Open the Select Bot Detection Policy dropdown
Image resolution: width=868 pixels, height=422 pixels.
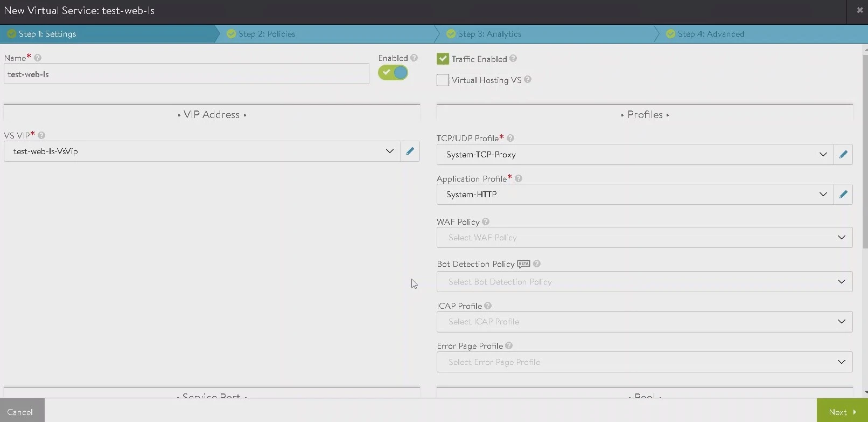tap(645, 282)
